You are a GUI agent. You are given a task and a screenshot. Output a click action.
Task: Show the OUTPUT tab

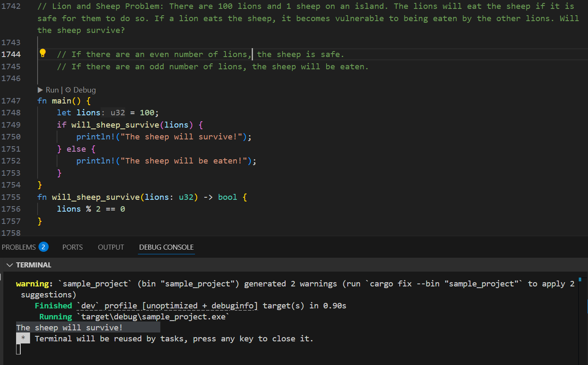[111, 247]
